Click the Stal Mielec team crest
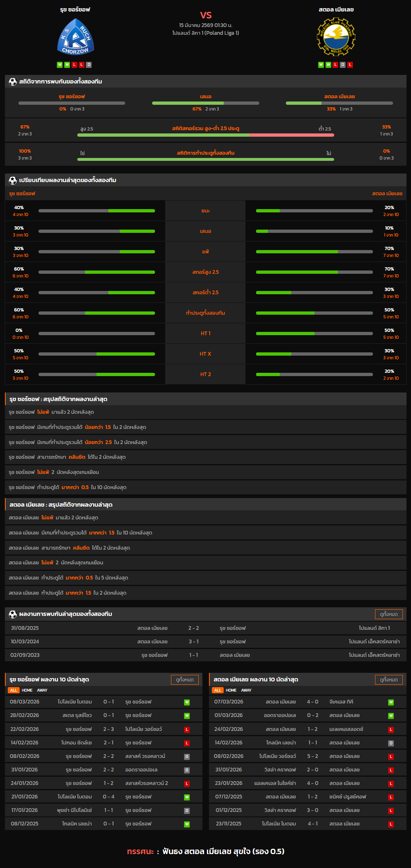The width and height of the screenshot is (411, 868). tap(336, 37)
